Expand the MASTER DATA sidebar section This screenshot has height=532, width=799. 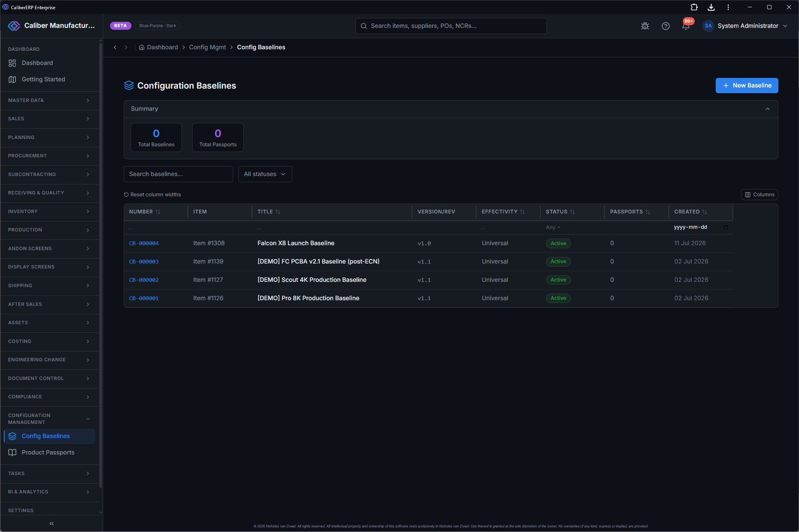pos(49,100)
